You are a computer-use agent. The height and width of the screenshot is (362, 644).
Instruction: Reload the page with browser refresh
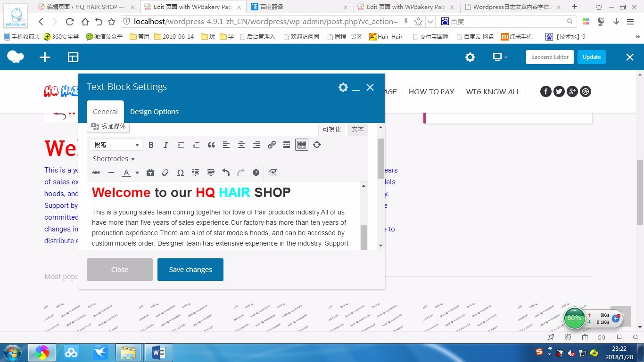[x=70, y=22]
